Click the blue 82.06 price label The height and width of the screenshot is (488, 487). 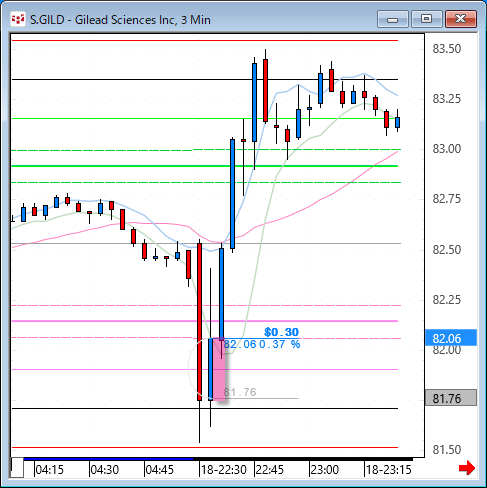(451, 338)
